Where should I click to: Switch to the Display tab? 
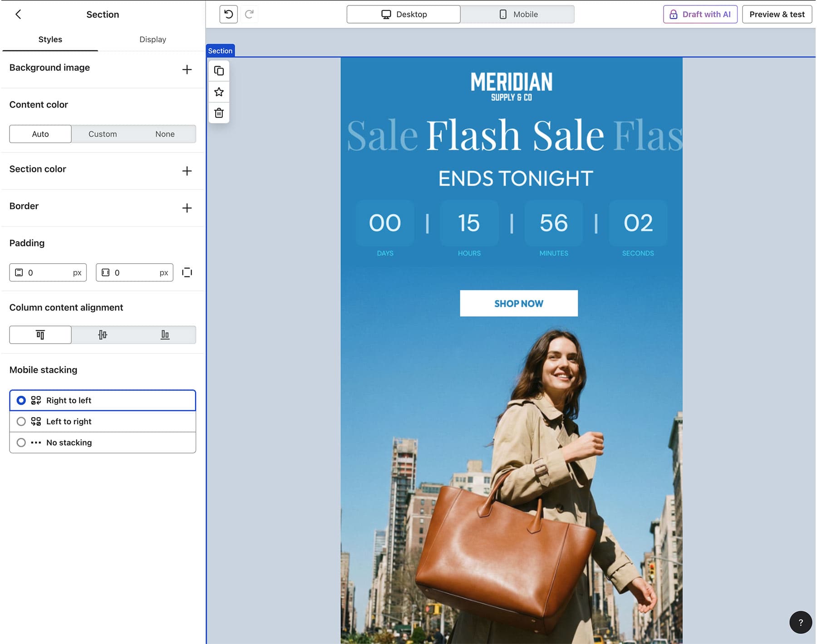[x=153, y=39]
